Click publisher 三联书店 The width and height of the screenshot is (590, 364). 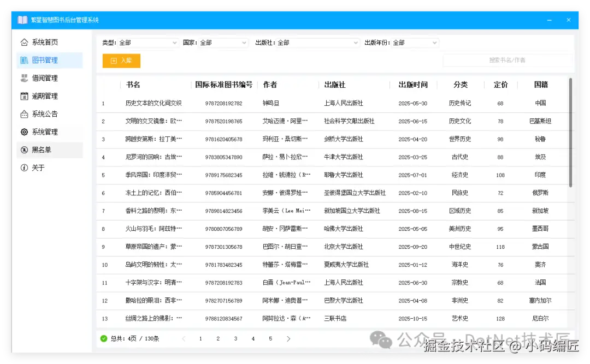335,319
